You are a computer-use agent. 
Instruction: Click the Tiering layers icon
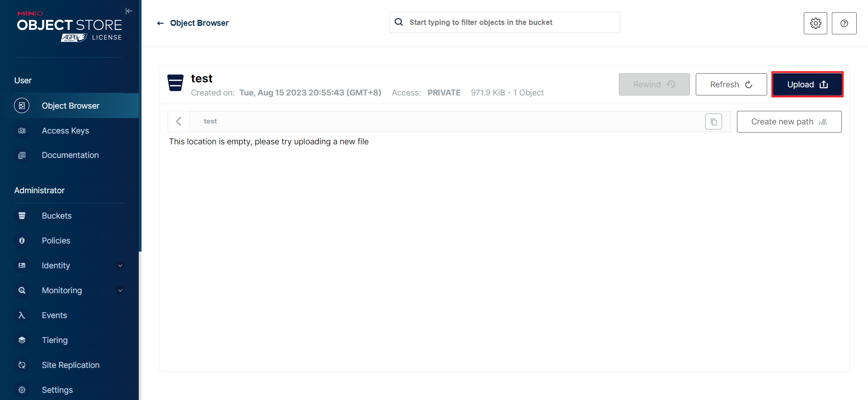(22, 340)
